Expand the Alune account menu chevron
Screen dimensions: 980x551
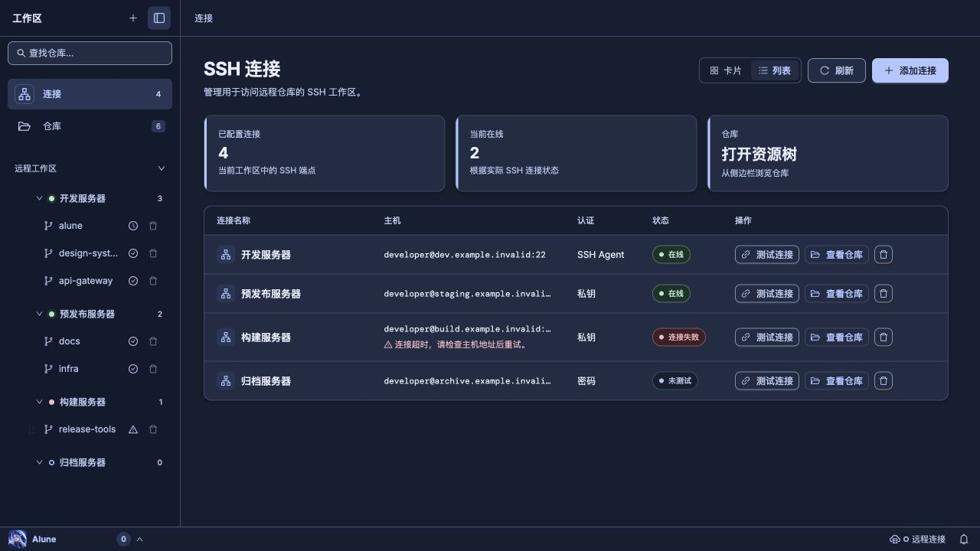coord(140,540)
